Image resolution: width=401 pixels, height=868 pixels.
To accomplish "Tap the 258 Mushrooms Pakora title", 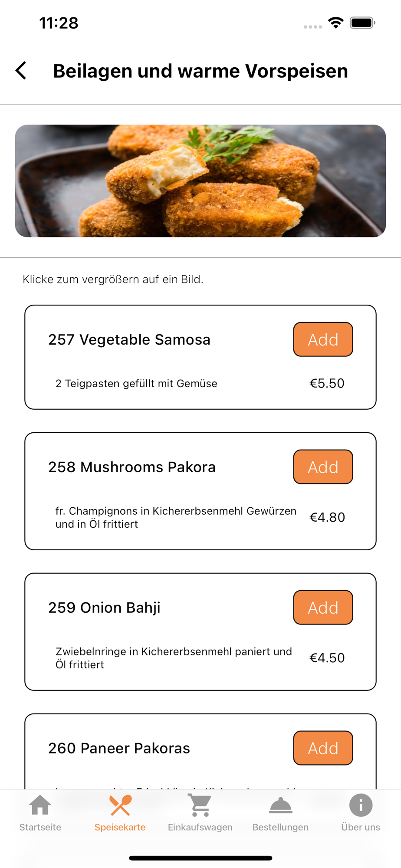I will 132,467.
